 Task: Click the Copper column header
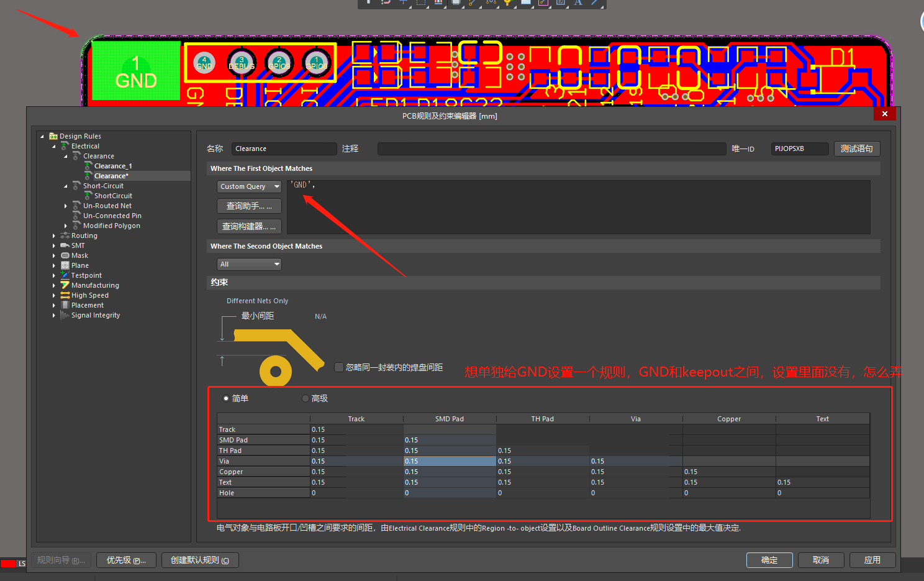pyautogui.click(x=729, y=419)
